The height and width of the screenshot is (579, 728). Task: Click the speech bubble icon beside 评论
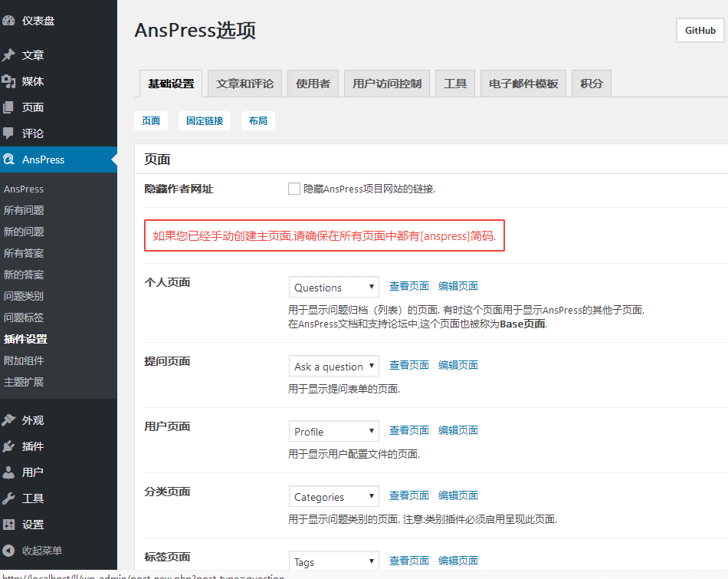tap(9, 133)
